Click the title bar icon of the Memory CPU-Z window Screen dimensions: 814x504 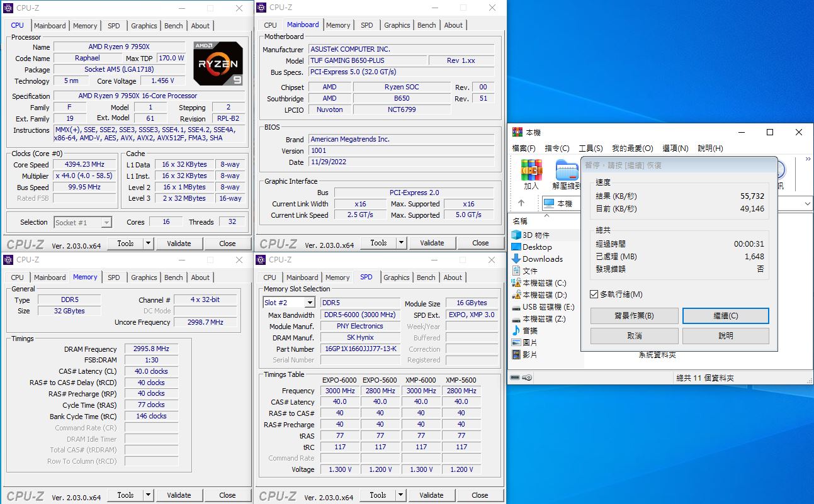tap(9, 259)
